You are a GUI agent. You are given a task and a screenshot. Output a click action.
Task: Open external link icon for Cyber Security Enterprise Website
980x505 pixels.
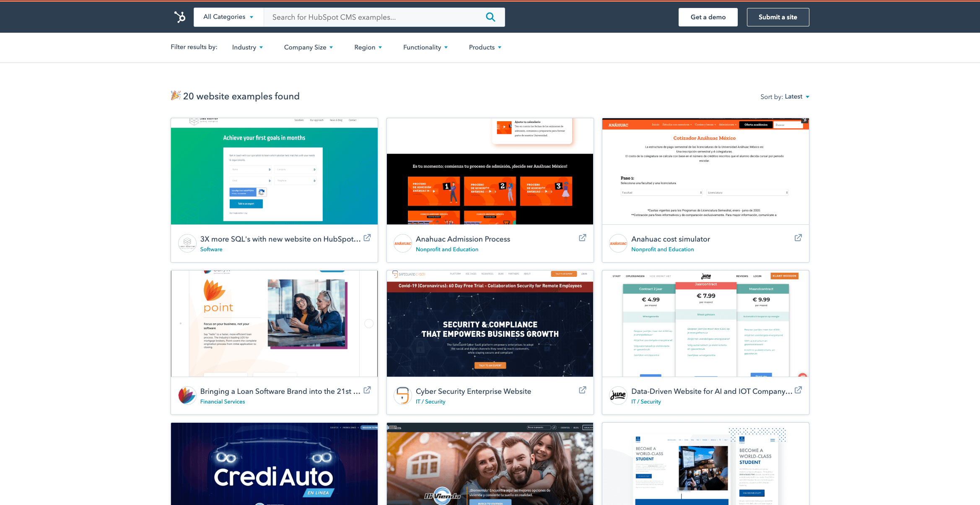[x=583, y=390]
